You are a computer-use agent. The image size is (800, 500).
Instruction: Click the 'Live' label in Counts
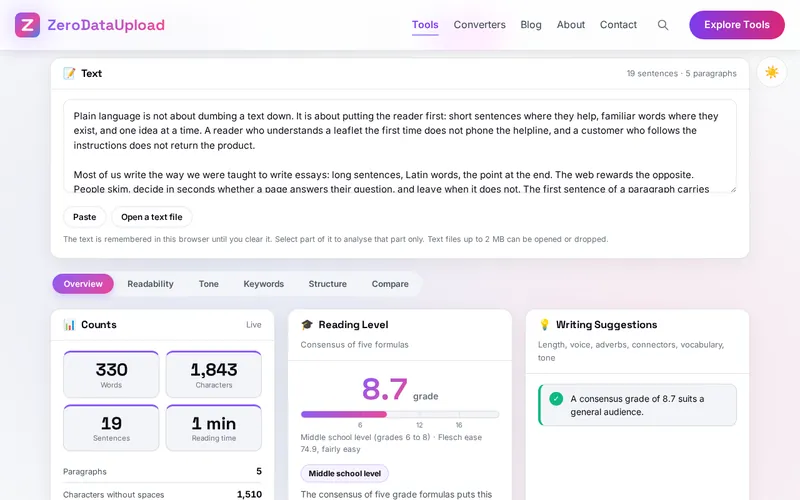click(x=254, y=325)
